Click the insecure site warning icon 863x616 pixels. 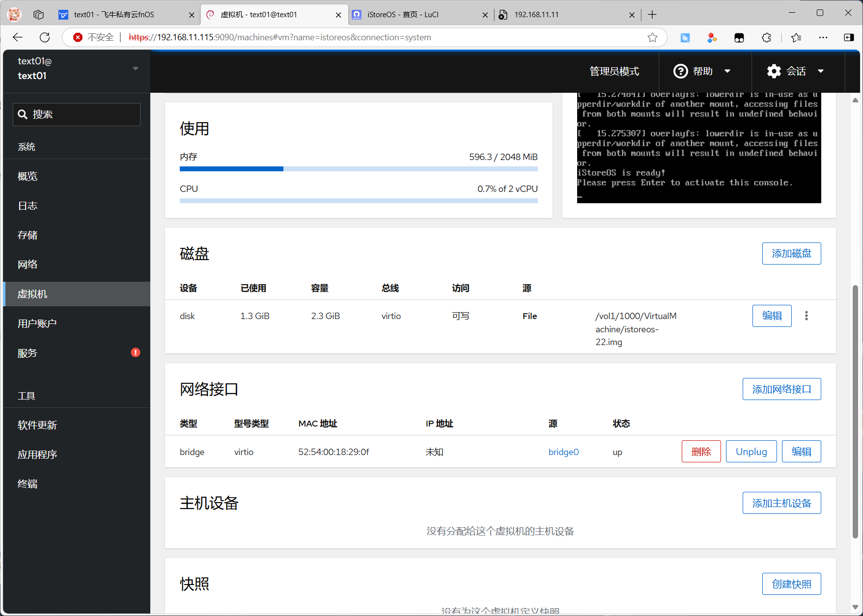pos(78,37)
